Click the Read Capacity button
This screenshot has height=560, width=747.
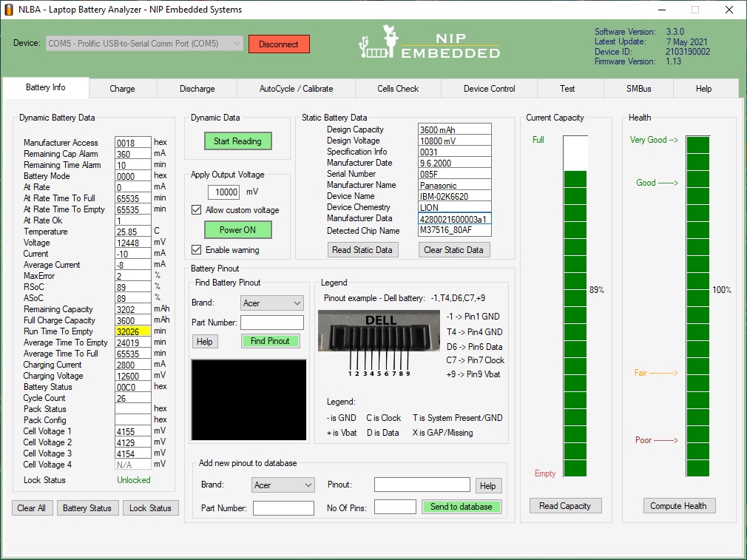coord(566,506)
